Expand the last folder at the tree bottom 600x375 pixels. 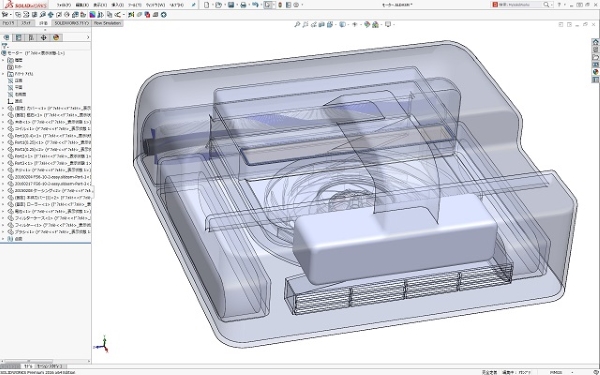click(3, 239)
